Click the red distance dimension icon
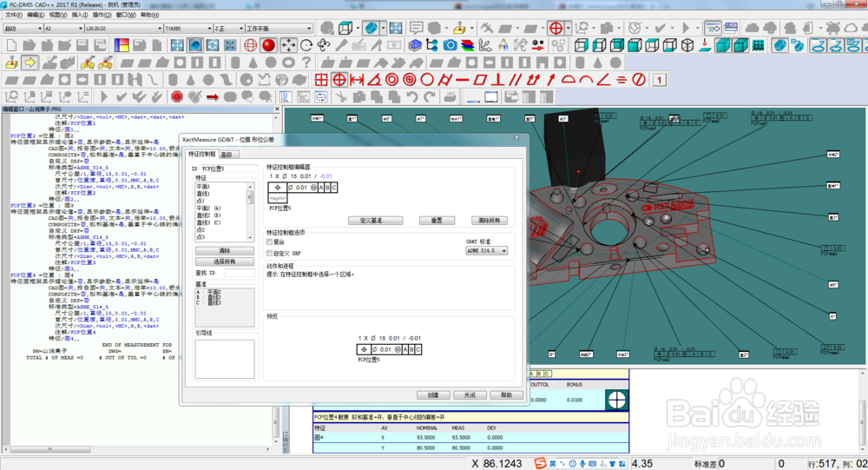The image size is (868, 470). click(357, 80)
